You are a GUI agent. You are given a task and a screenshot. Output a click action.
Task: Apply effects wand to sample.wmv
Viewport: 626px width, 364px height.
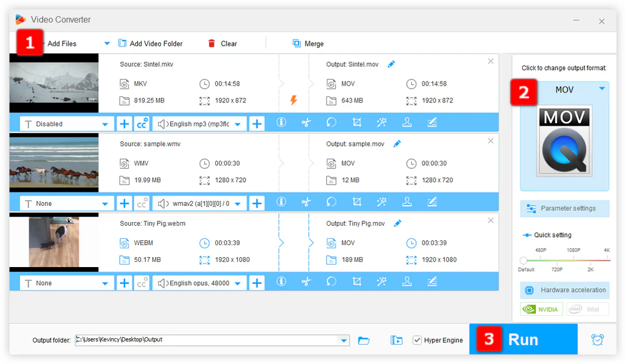point(382,202)
